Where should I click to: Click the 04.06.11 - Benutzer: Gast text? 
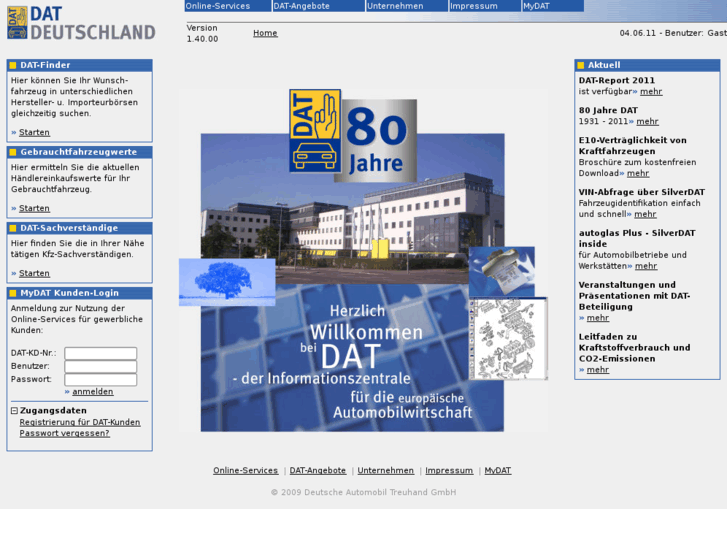(x=673, y=33)
